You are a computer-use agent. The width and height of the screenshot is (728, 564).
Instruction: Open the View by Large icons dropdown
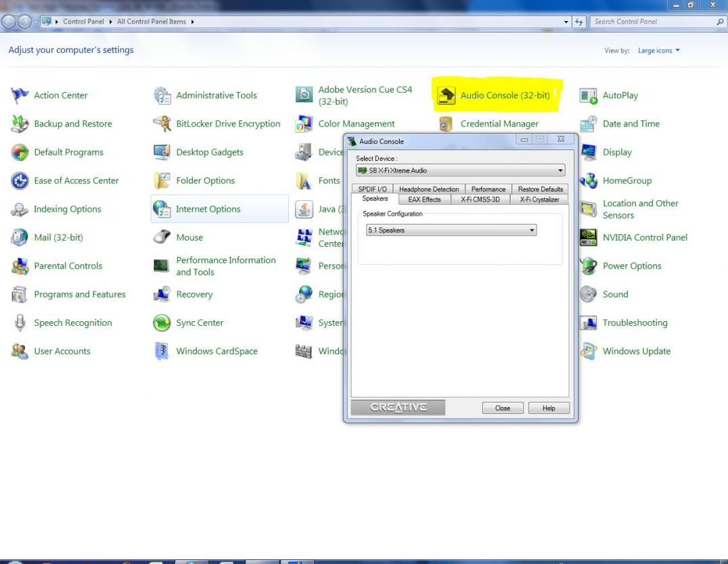click(658, 50)
